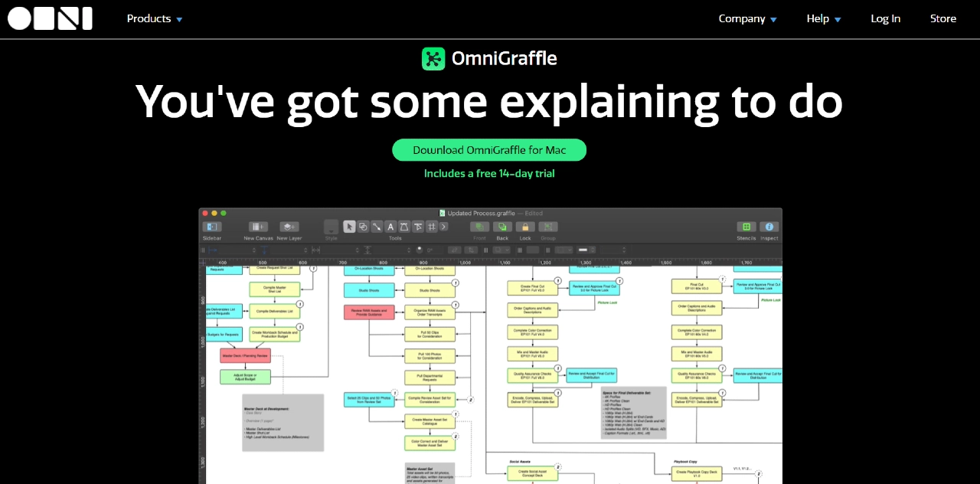Select the Shape tool icon
This screenshot has height=484, width=980.
pos(363,227)
